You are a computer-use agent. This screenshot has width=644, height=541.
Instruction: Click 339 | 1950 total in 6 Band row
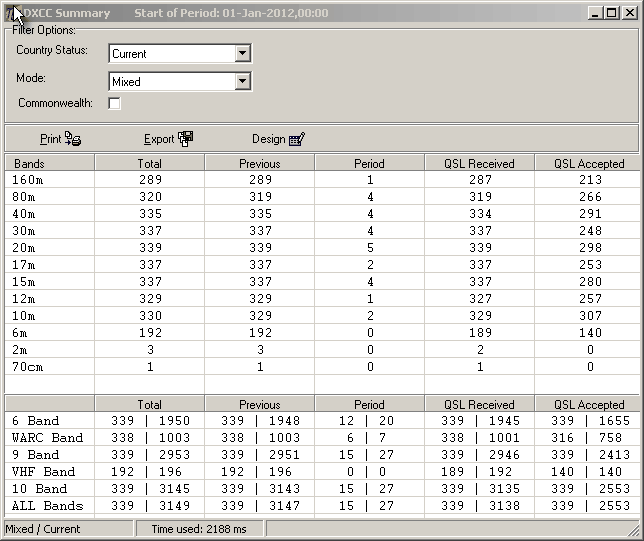150,421
